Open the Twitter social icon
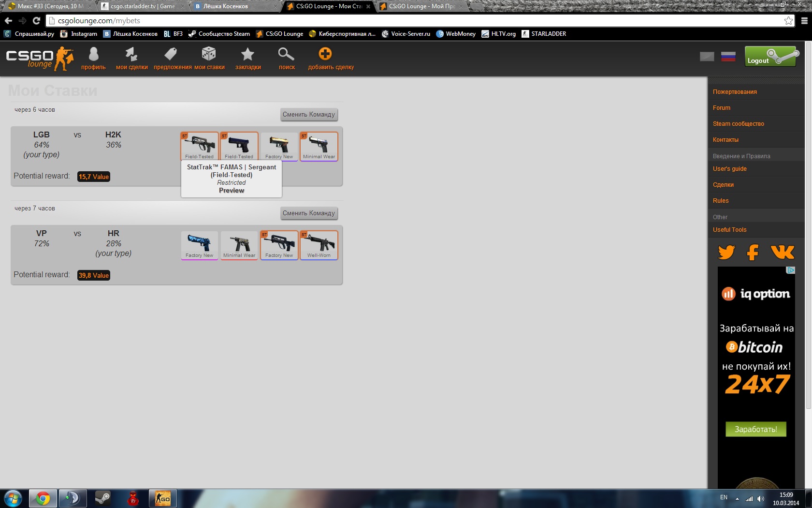812x508 pixels. click(726, 252)
